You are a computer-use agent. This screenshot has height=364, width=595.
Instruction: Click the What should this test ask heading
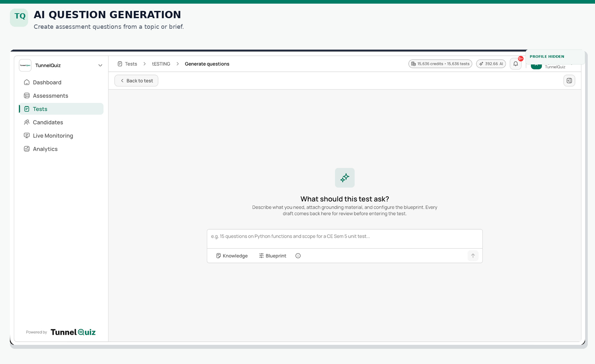tap(345, 199)
